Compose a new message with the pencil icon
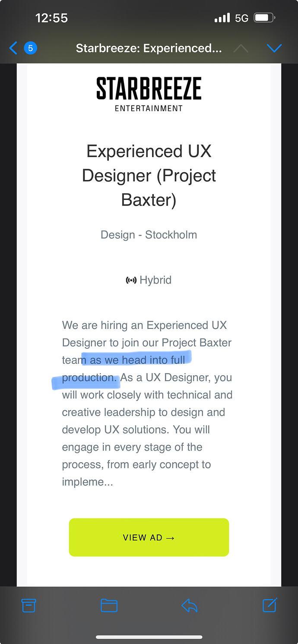Viewport: 298px width, 644px height. pyautogui.click(x=269, y=605)
